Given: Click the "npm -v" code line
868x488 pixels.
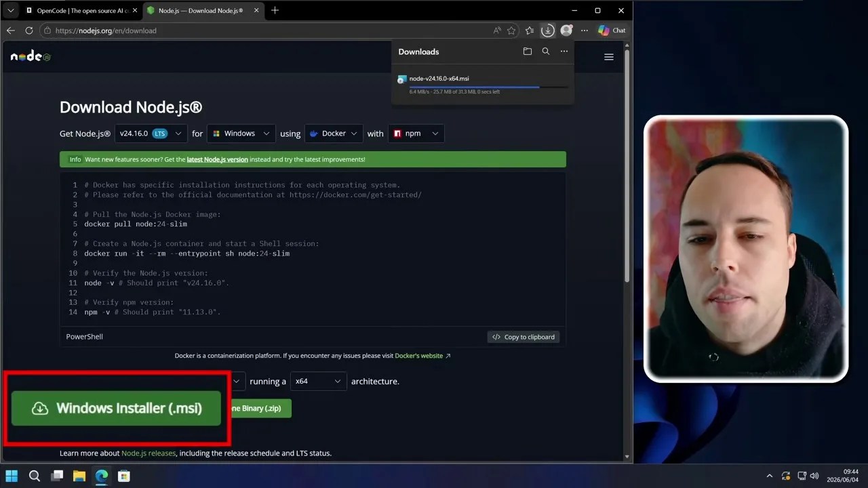Looking at the screenshot, I should tap(153, 312).
